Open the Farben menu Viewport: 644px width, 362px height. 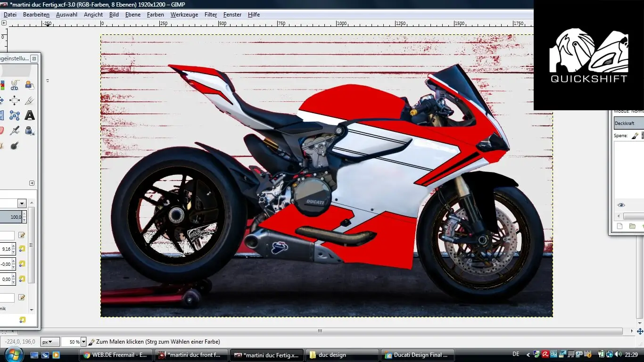click(x=156, y=15)
